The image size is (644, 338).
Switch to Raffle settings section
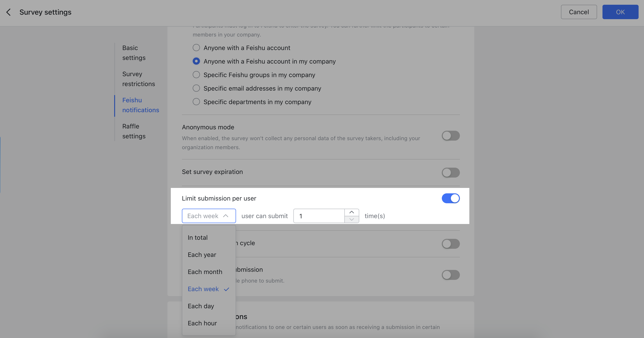coord(134,131)
